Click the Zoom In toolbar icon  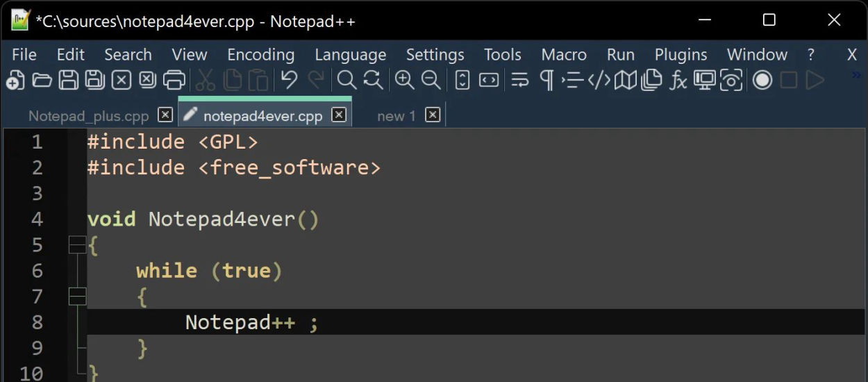point(404,81)
